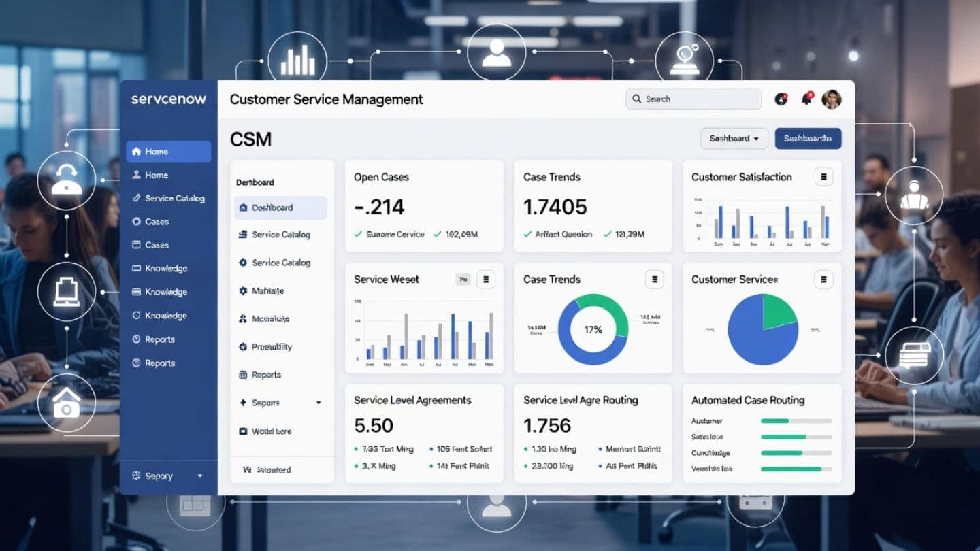Open the user avatar in the header

pos(832,99)
